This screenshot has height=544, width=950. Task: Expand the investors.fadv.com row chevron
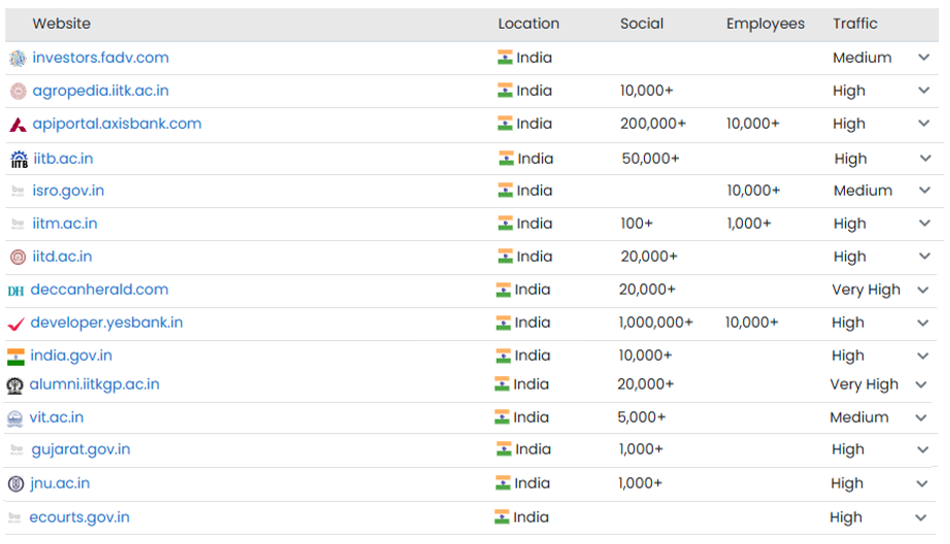tap(923, 58)
